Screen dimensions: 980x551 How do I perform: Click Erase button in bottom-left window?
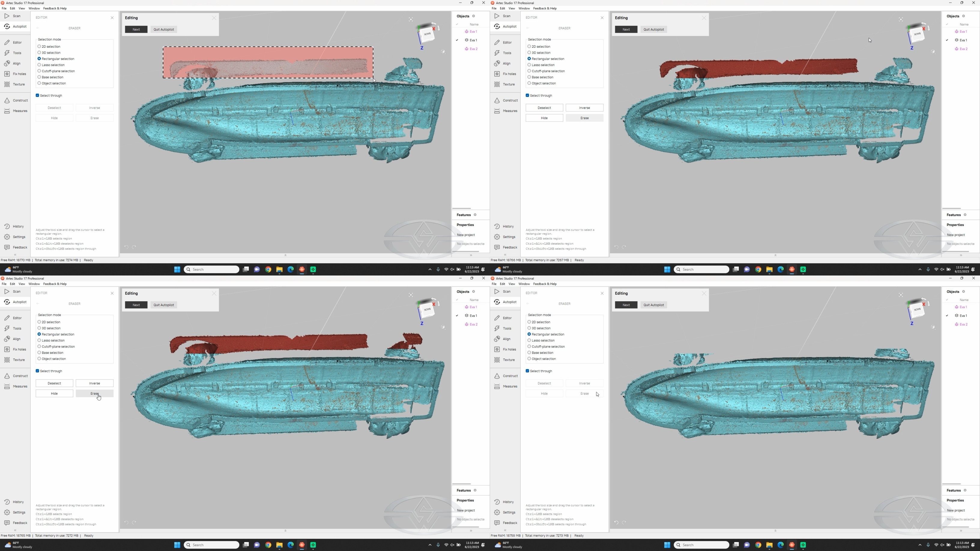click(94, 393)
